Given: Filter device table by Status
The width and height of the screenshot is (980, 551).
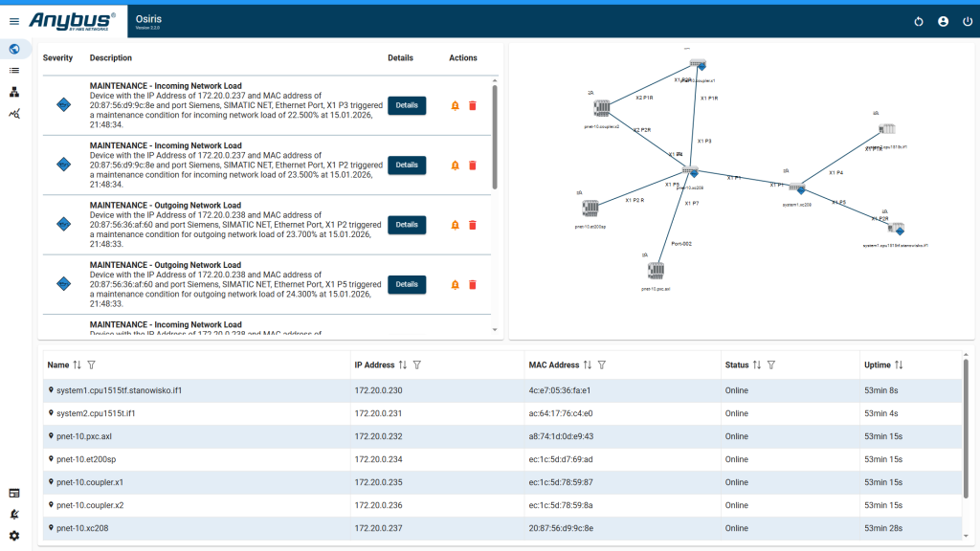Looking at the screenshot, I should pyautogui.click(x=771, y=364).
